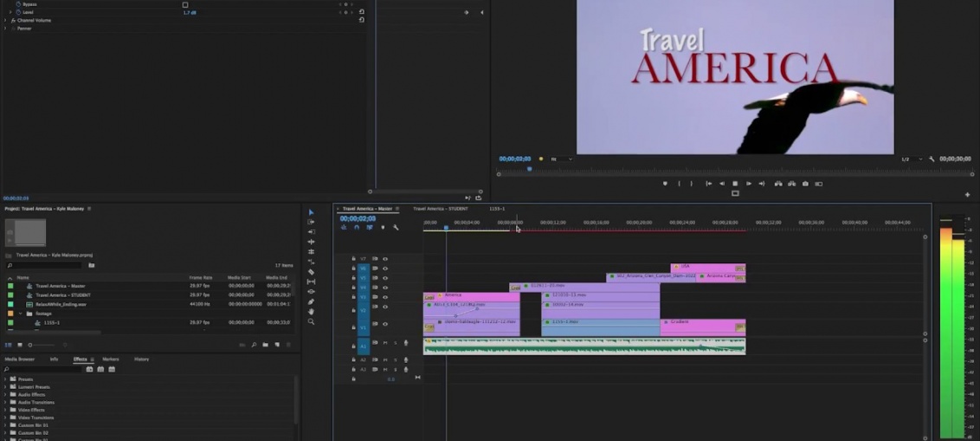Click the Extract button in program monitor
Image resolution: width=980 pixels, height=441 pixels.
click(791, 184)
